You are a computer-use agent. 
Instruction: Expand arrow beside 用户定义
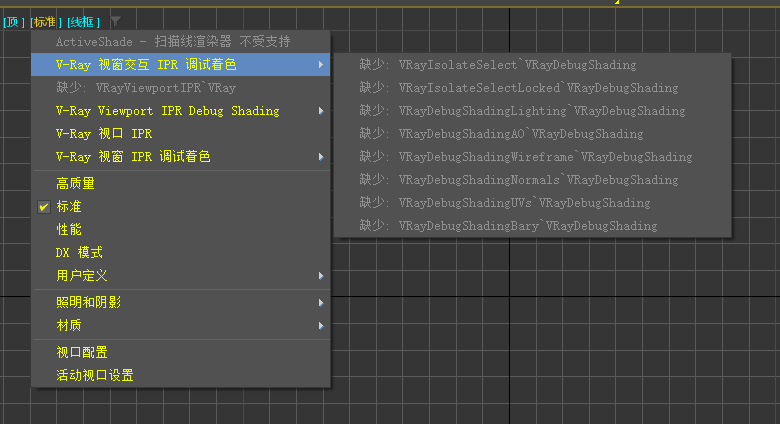click(321, 276)
